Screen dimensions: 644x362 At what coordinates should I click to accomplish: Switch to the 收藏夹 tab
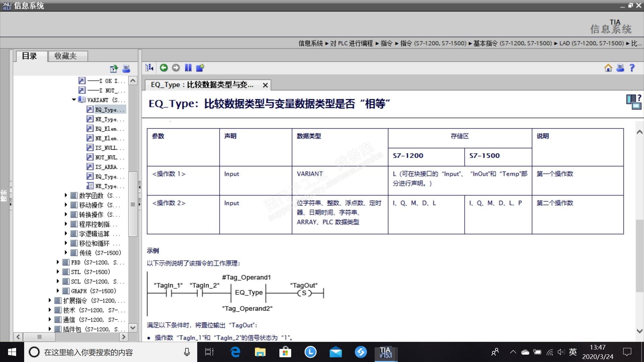(x=66, y=56)
